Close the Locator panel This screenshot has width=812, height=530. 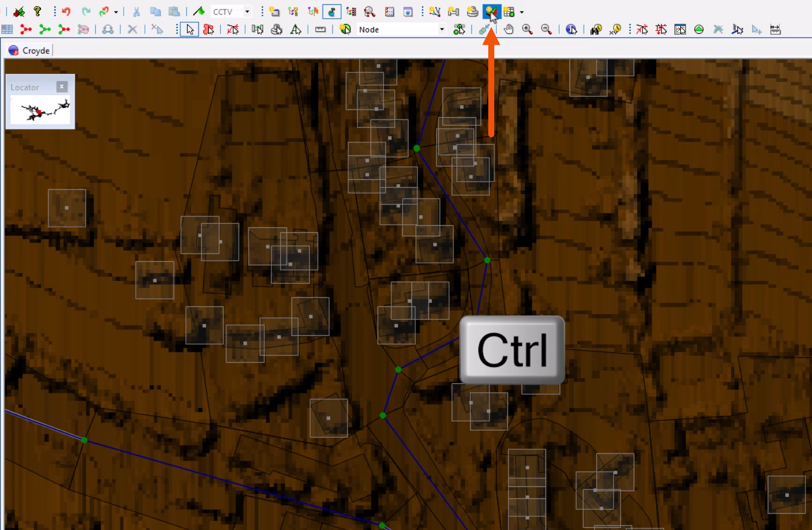click(x=62, y=86)
